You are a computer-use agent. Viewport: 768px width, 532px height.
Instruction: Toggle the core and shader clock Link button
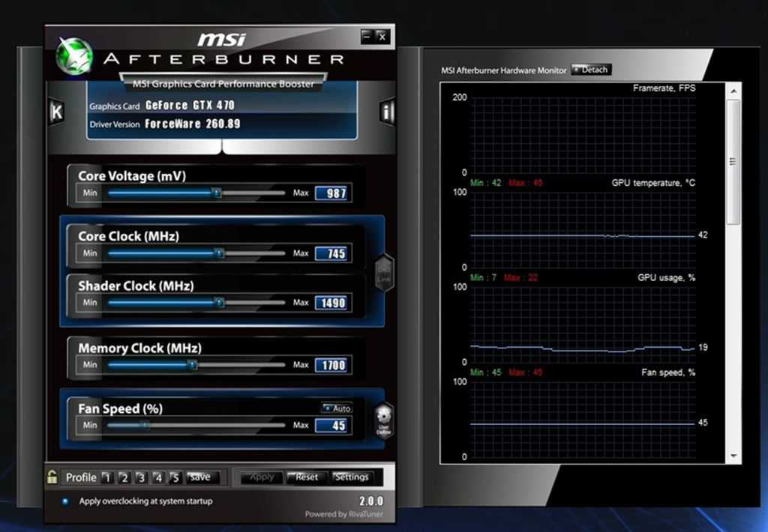pos(384,273)
